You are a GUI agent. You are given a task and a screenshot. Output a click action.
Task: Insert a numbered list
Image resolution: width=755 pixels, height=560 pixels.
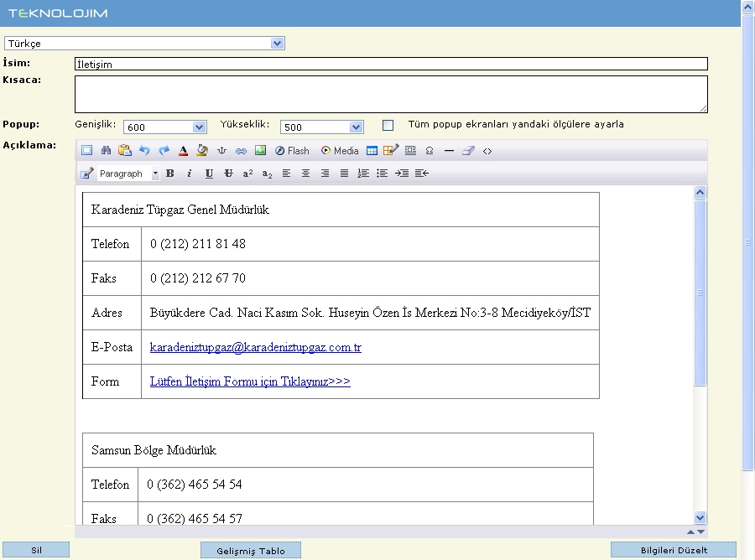pyautogui.click(x=363, y=174)
